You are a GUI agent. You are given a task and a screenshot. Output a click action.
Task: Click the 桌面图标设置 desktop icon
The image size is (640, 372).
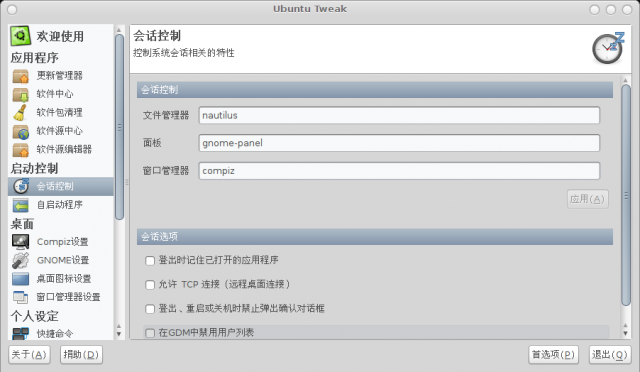[20, 278]
